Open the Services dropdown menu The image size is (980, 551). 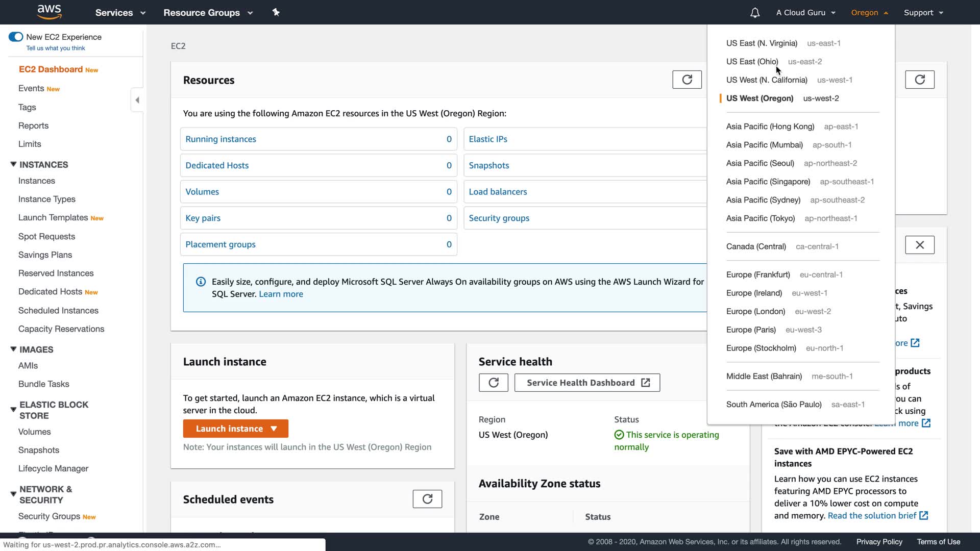click(120, 13)
